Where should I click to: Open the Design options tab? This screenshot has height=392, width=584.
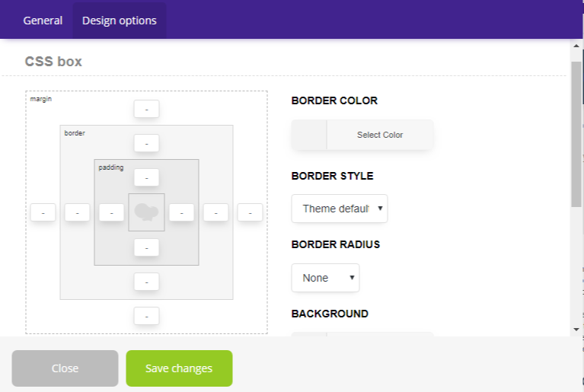119,21
